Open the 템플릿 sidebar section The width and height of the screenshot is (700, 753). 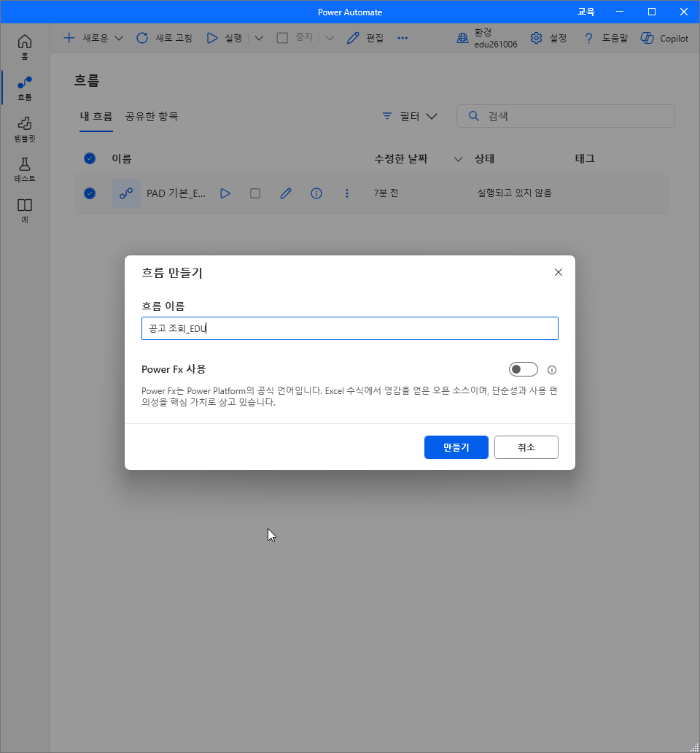pyautogui.click(x=25, y=129)
